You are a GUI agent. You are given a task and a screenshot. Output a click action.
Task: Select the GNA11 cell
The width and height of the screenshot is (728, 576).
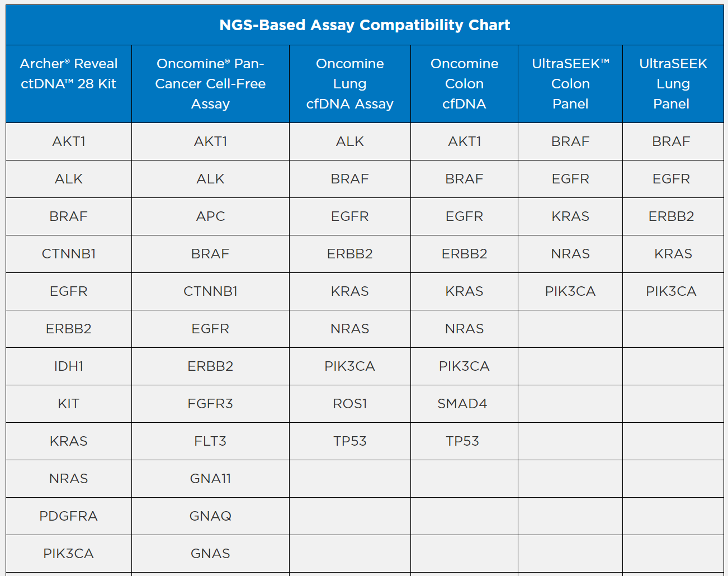(x=210, y=479)
